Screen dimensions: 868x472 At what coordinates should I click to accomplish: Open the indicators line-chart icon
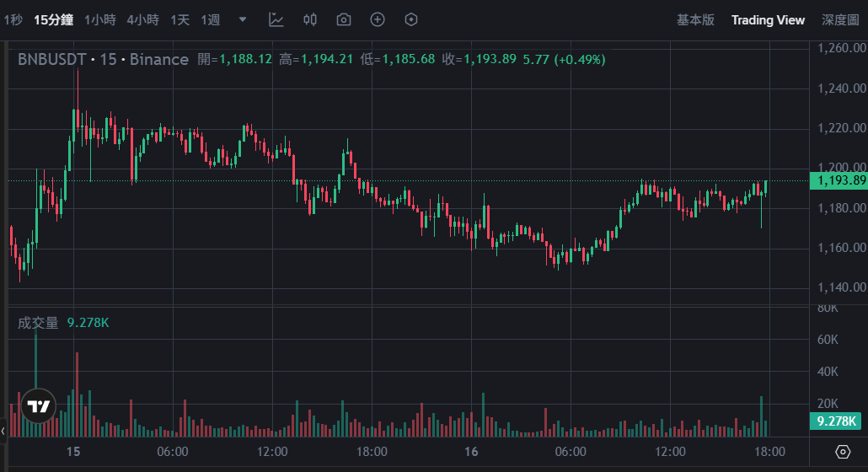[x=276, y=19]
